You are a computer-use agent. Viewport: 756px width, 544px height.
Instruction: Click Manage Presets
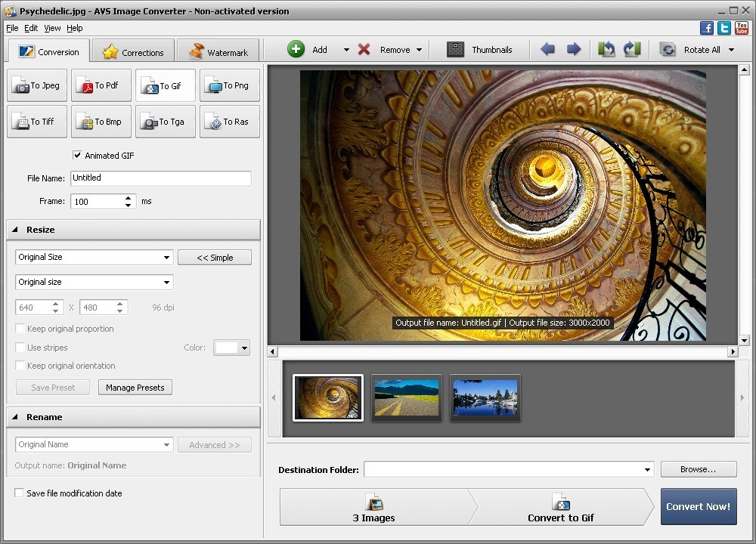[x=135, y=387]
